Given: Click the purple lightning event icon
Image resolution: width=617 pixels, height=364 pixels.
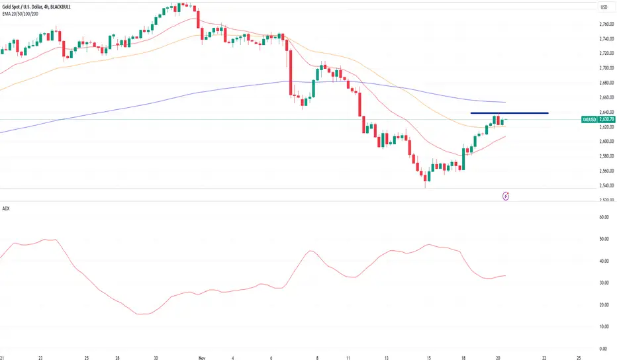Looking at the screenshot, I should tap(506, 196).
